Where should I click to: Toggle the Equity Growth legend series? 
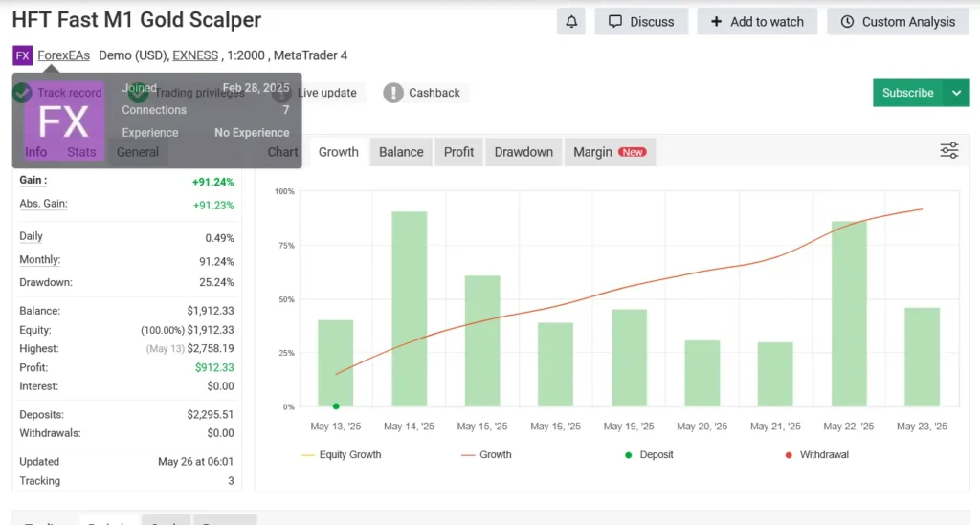click(x=341, y=455)
